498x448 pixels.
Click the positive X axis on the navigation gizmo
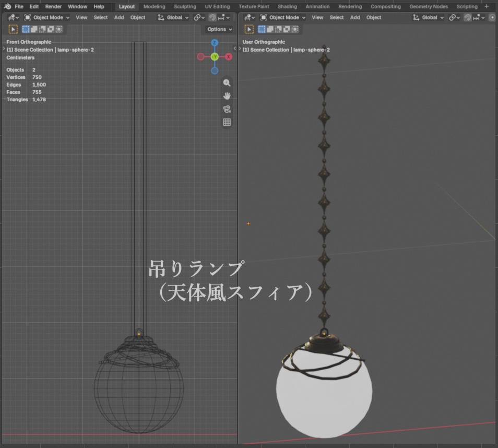point(229,57)
